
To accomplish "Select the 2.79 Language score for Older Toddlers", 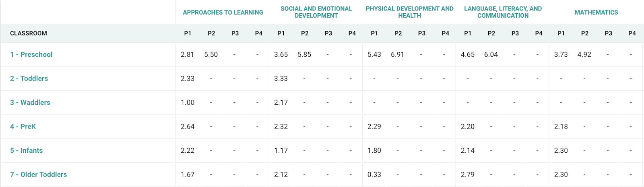I will click(468, 175).
